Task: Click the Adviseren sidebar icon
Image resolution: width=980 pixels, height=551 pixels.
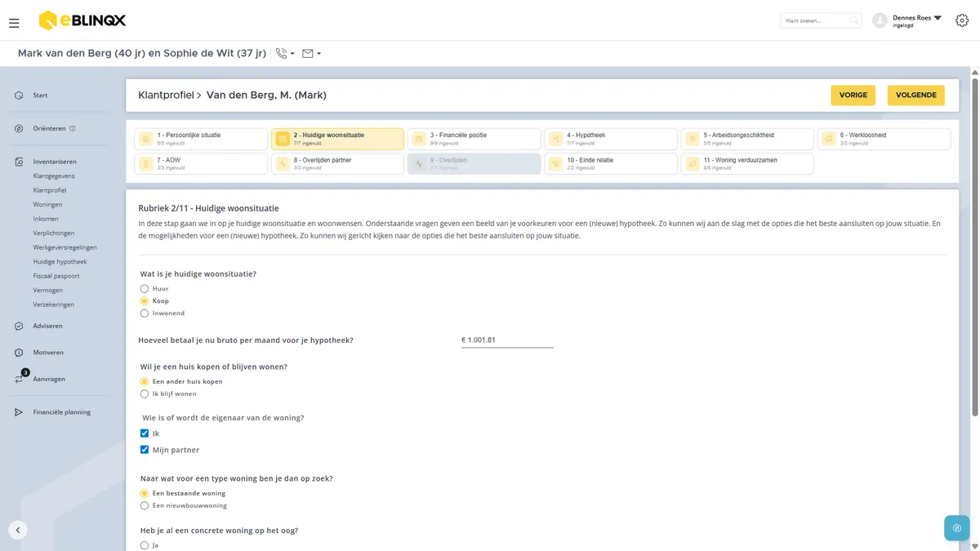Action: [x=19, y=326]
